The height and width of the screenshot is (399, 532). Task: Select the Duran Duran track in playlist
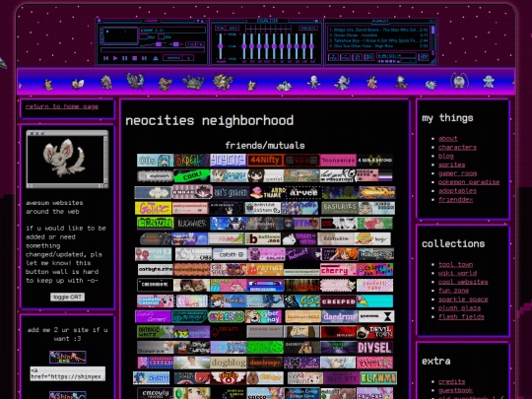pos(378,35)
